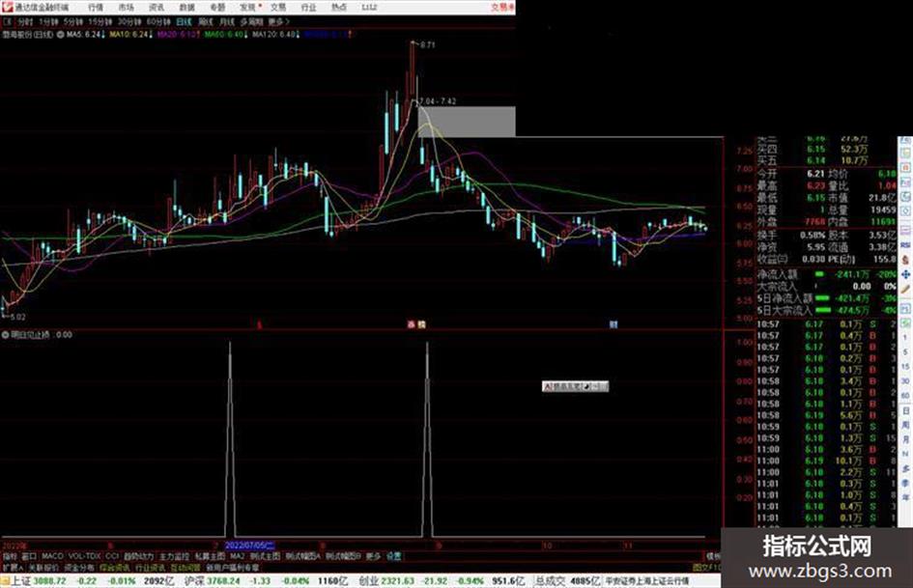Click the 沪深 index in the status bar
The image size is (913, 588).
pos(195,581)
